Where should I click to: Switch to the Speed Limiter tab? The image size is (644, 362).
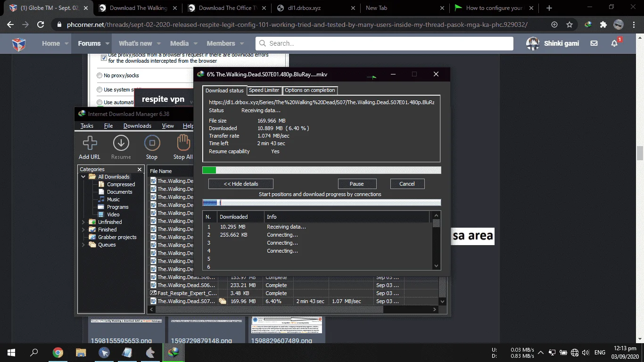coord(264,90)
